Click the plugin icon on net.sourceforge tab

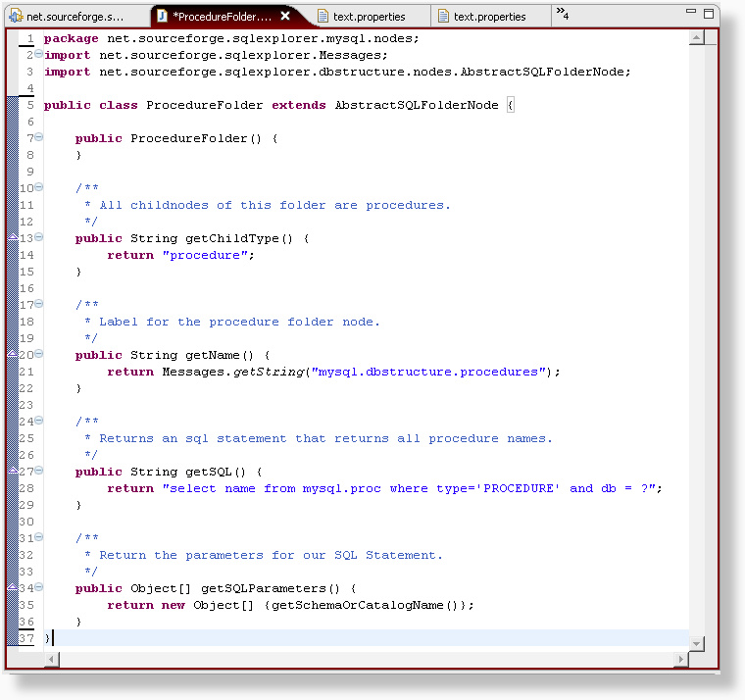pos(16,16)
